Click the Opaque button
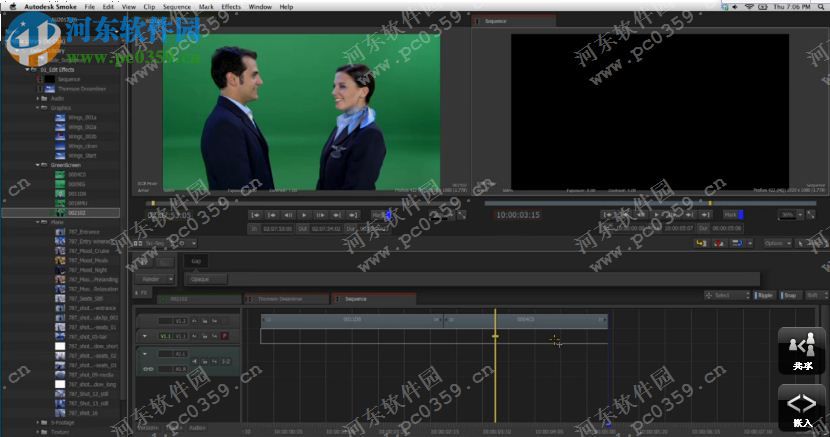 coord(206,279)
